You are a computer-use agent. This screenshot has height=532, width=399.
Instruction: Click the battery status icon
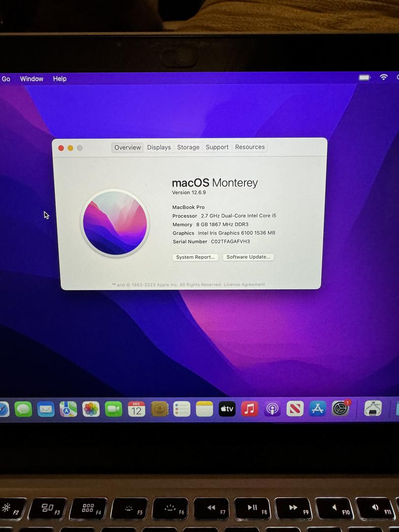365,77
